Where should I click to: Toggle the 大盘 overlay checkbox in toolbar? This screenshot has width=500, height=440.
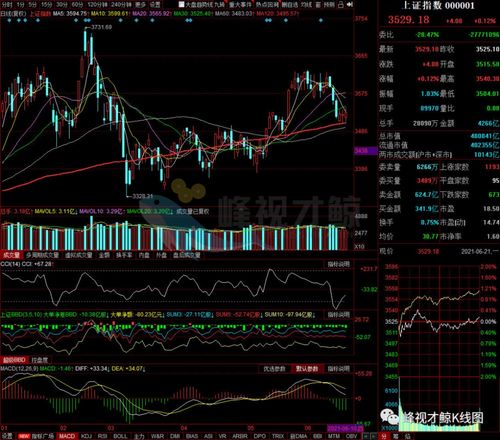click(181, 5)
